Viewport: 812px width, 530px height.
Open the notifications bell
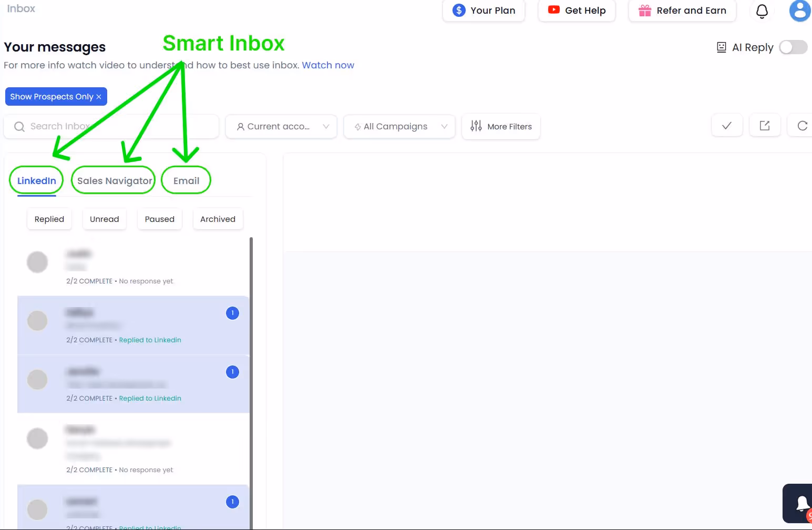(762, 11)
